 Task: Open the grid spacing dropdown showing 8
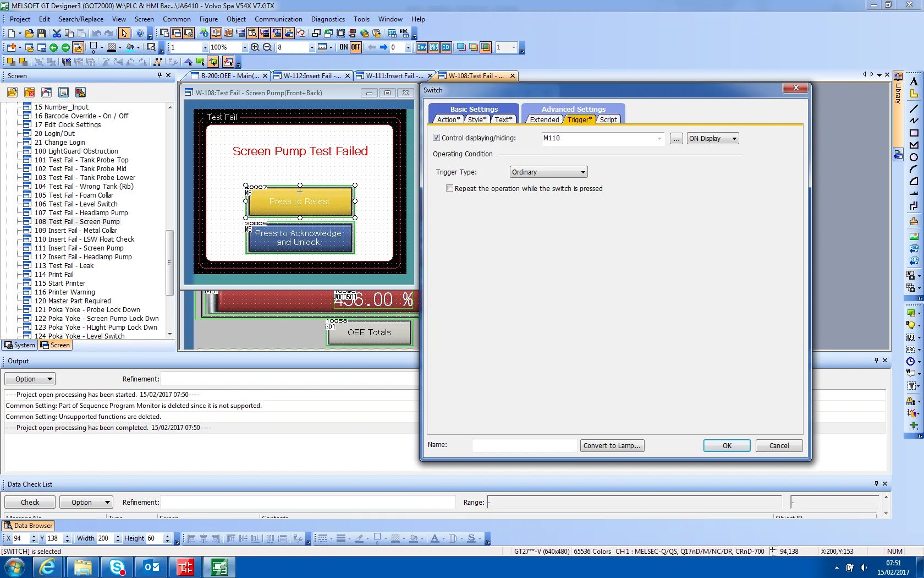click(x=312, y=48)
